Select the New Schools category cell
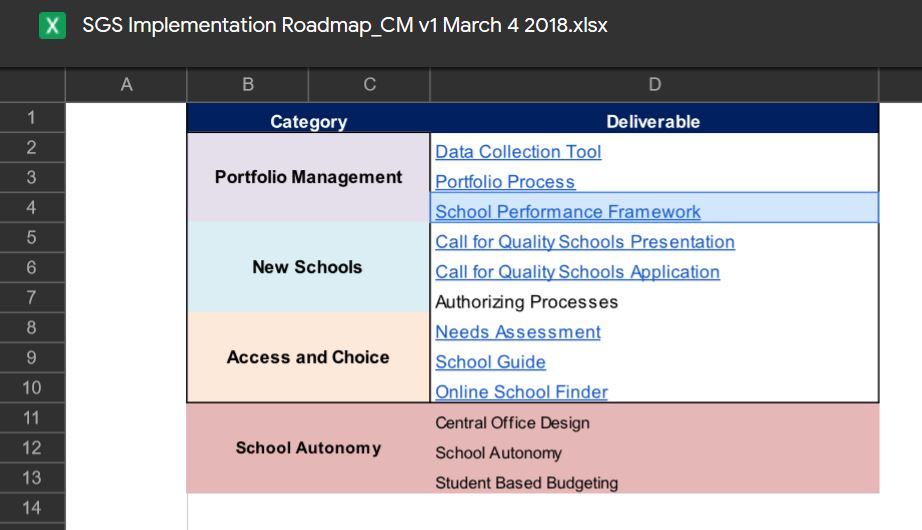922x530 pixels. point(308,267)
